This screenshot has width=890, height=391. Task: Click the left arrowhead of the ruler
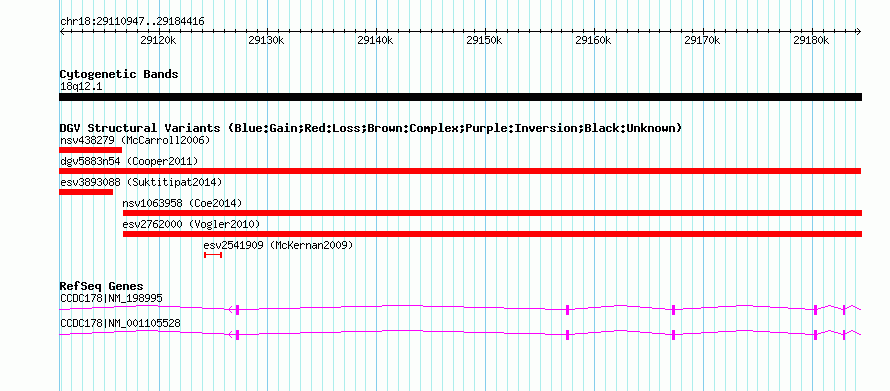(x=62, y=32)
